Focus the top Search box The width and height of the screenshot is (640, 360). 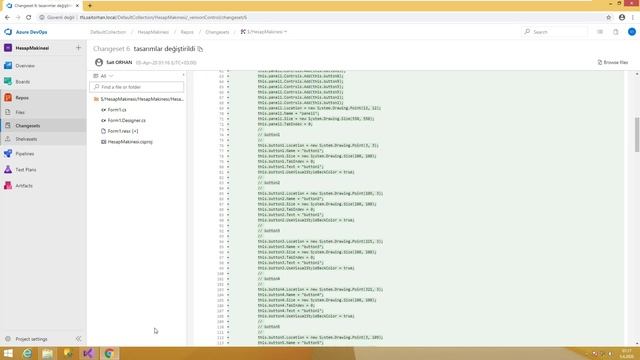(x=555, y=32)
